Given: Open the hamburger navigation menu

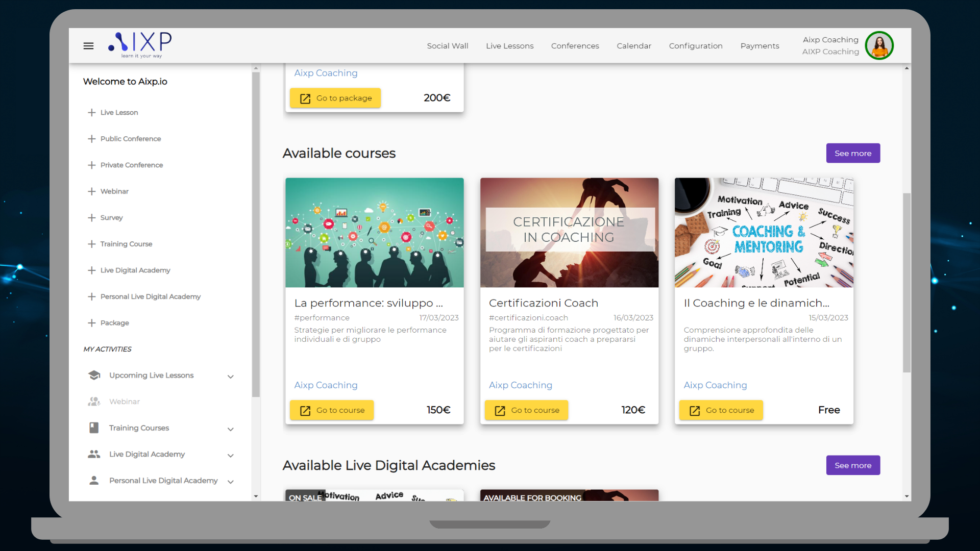Looking at the screenshot, I should click(88, 46).
